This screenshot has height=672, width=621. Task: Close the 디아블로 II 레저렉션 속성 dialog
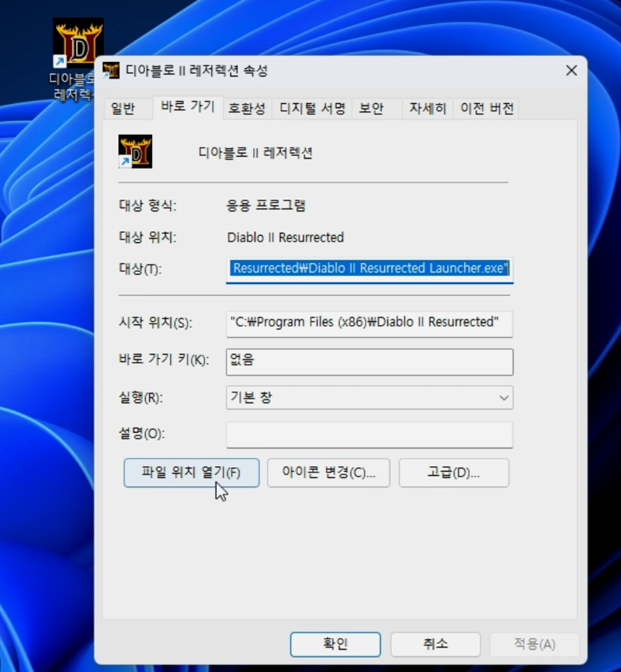tap(571, 71)
